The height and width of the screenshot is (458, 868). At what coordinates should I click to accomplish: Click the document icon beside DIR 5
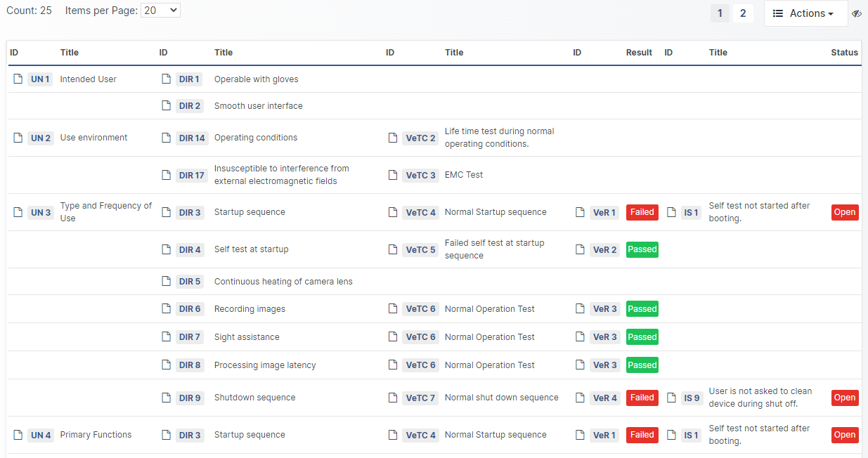[167, 281]
